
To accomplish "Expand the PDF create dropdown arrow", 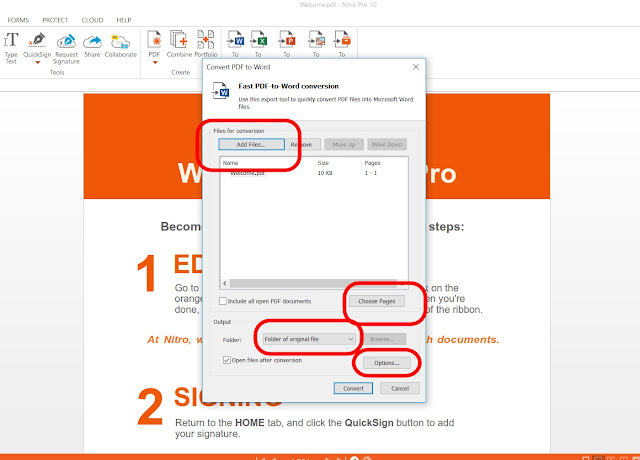I will click(155, 62).
